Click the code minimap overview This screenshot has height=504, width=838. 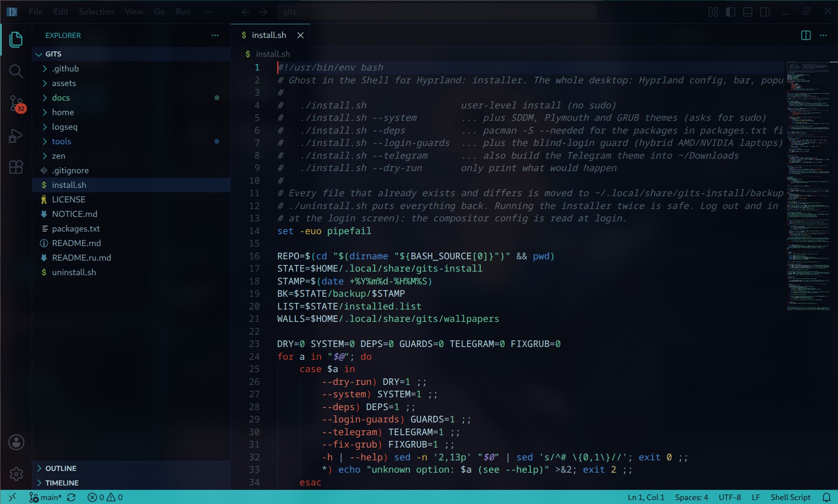(x=808, y=186)
